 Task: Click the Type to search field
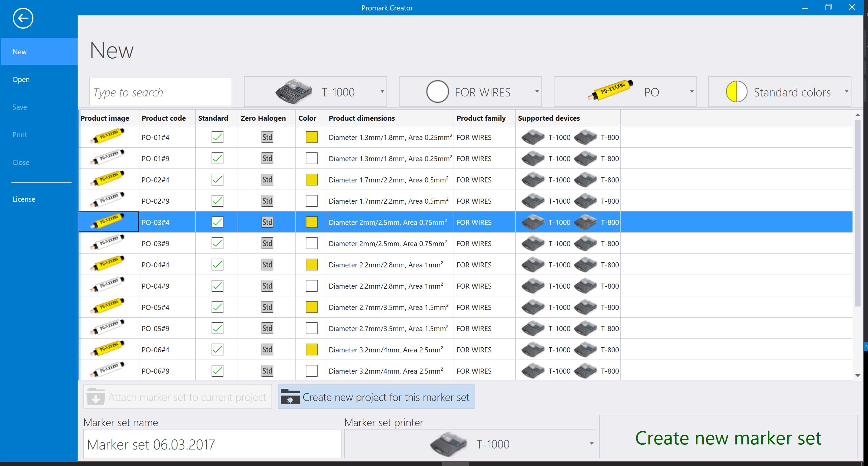161,92
